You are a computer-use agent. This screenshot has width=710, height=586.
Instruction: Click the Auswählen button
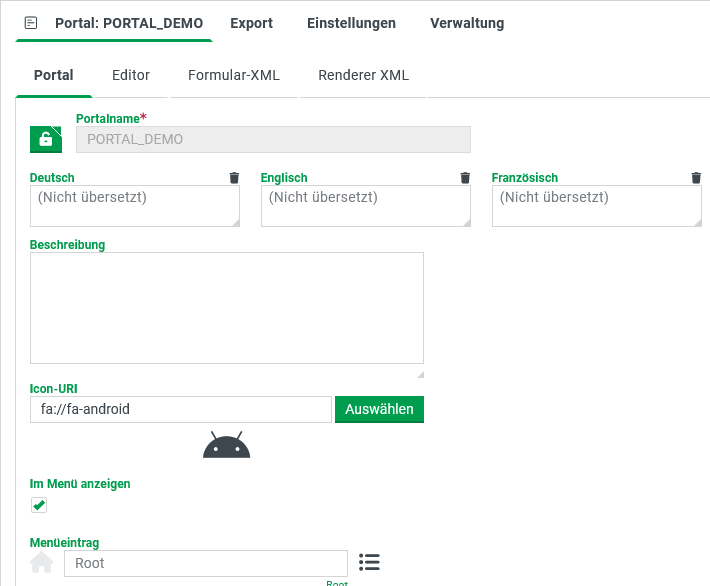point(379,409)
